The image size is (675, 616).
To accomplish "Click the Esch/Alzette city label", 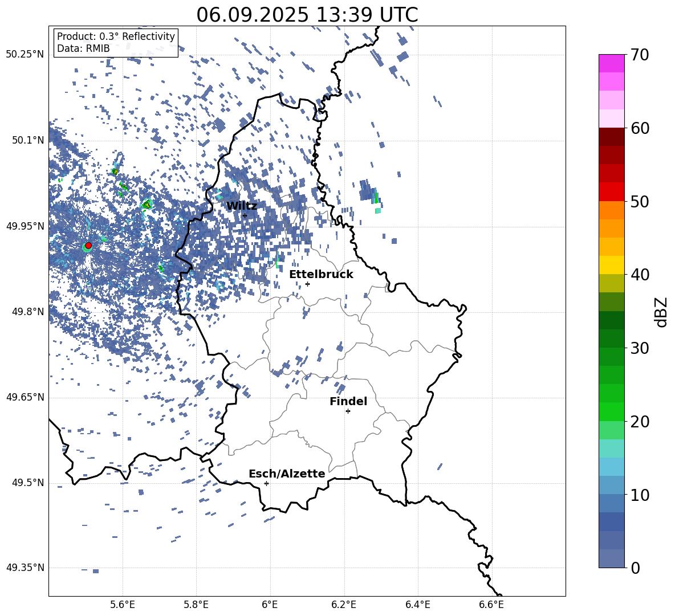I will pyautogui.click(x=287, y=474).
